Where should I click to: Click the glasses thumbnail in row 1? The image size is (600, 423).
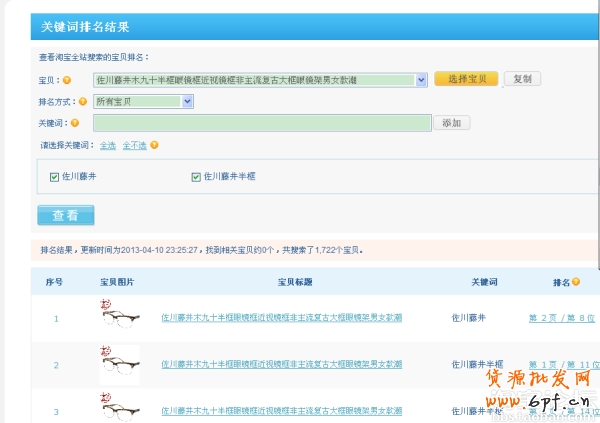(x=120, y=317)
